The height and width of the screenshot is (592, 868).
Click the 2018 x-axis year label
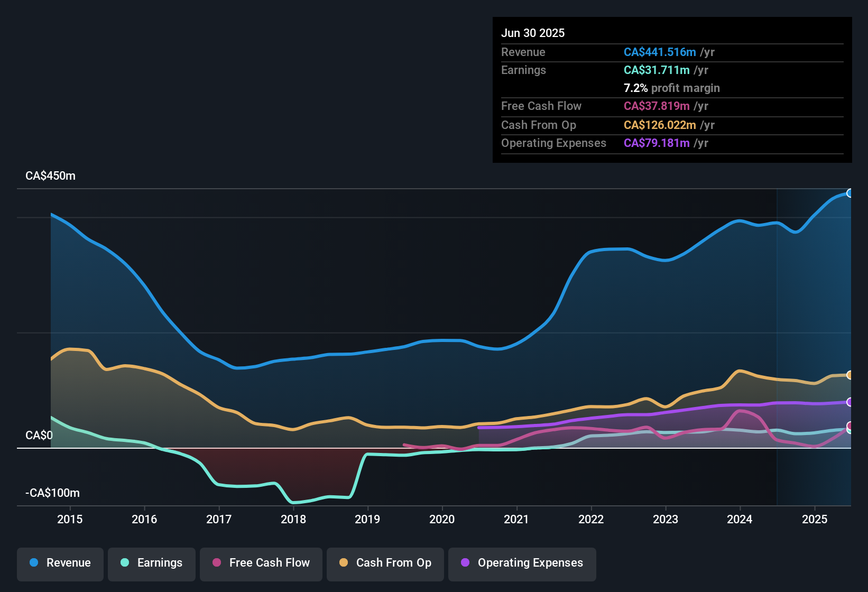pos(293,519)
